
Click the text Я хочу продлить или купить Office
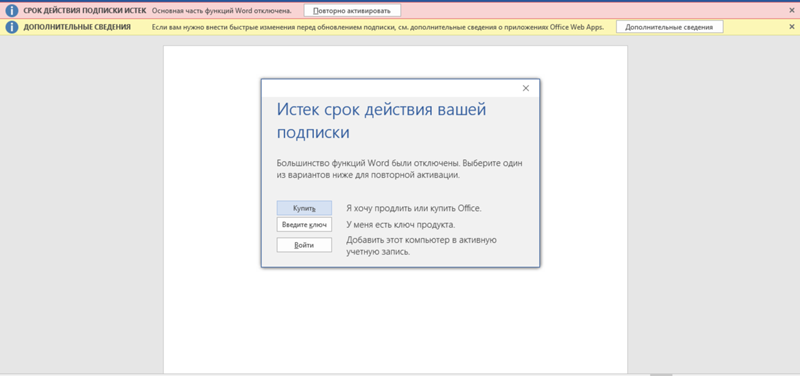[414, 208]
